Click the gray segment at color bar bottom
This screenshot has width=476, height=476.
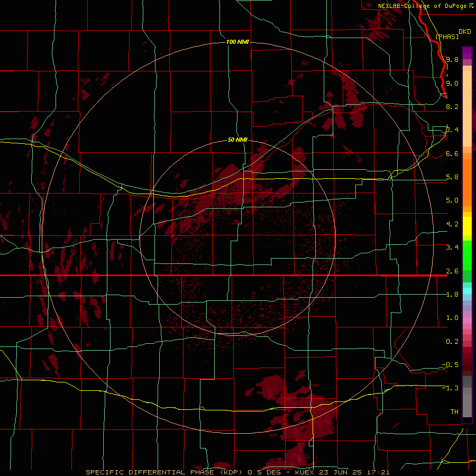[x=467, y=398]
